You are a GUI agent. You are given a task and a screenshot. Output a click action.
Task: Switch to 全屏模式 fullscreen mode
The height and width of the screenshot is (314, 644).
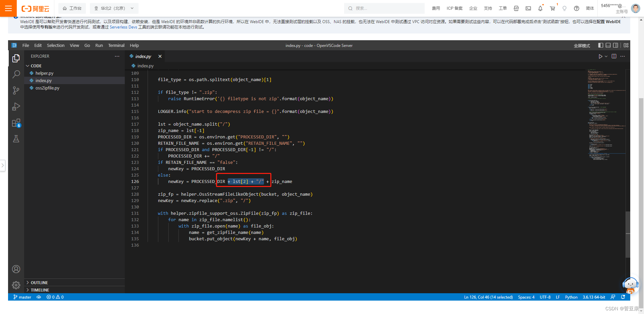[x=582, y=46]
